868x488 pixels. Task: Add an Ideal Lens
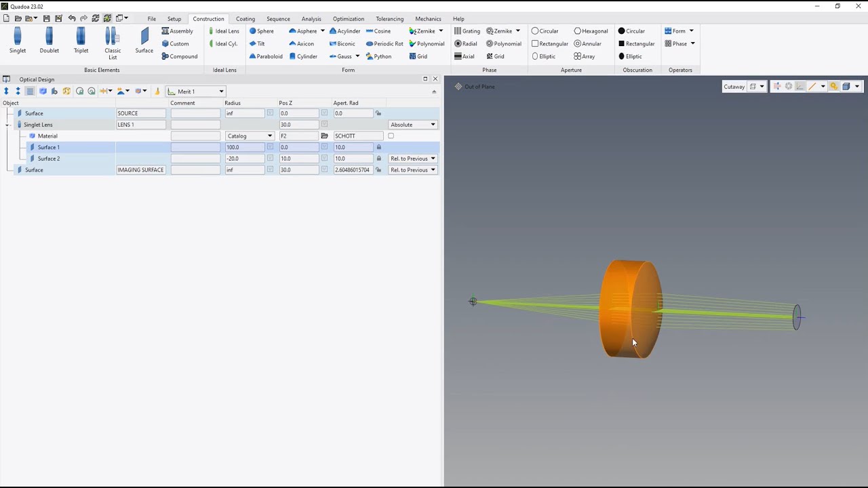point(224,31)
